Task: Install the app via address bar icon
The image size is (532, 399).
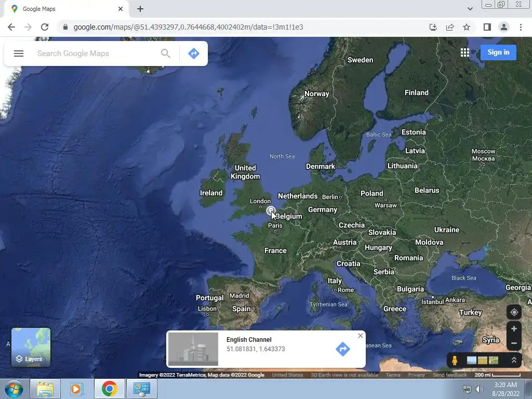Action: (433, 27)
